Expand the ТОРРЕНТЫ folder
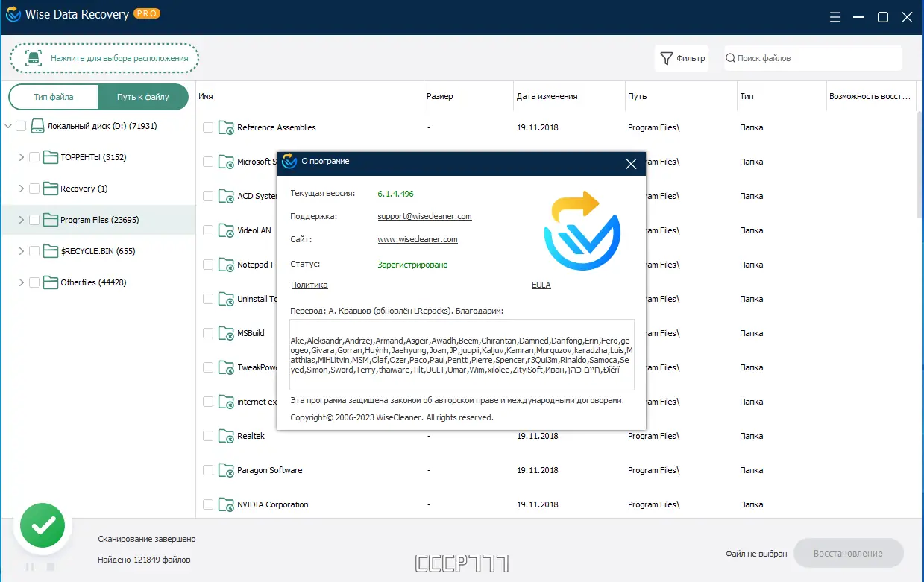 click(20, 157)
